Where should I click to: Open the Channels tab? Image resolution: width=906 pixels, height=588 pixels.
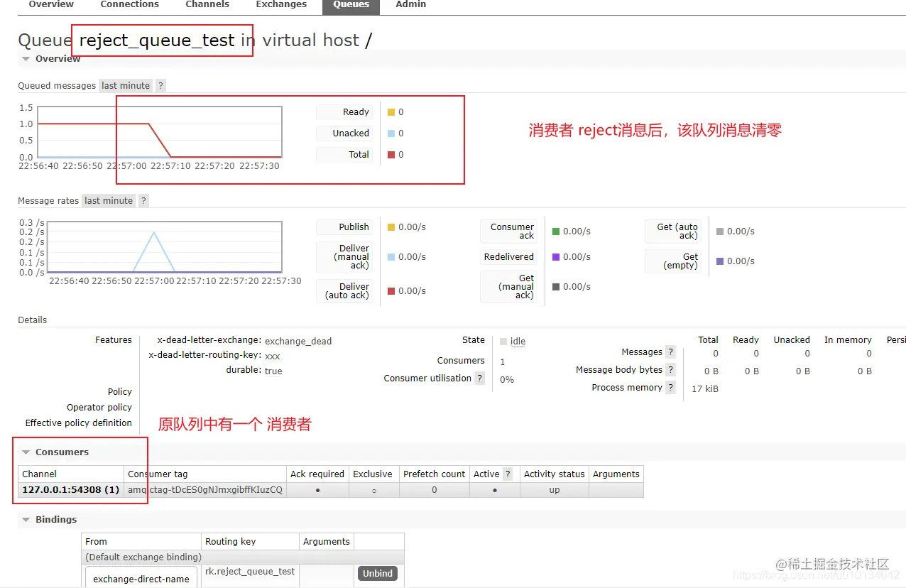point(207,5)
